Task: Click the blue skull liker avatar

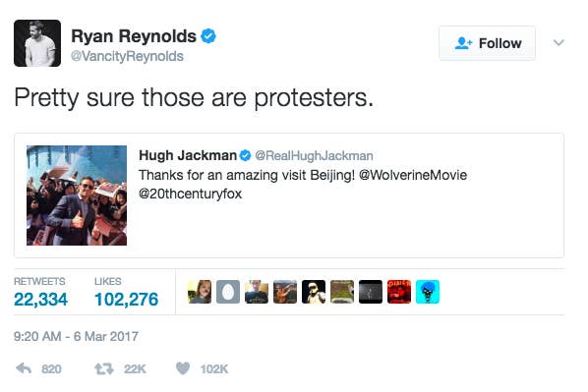Action: [x=428, y=292]
